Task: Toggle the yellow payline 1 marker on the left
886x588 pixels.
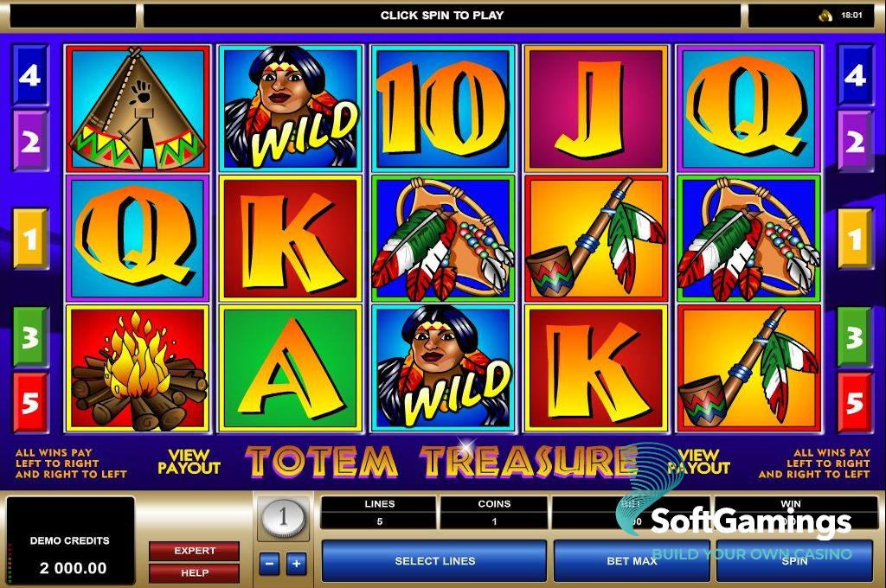Action: pos(30,239)
